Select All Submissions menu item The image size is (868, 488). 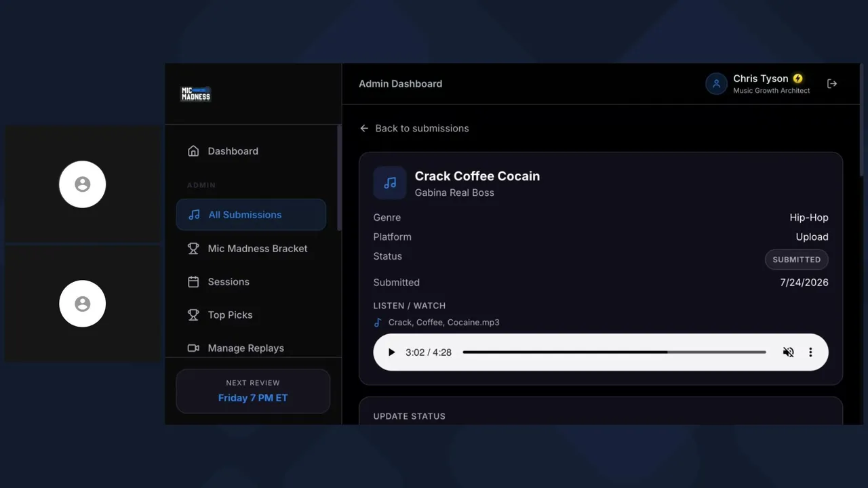pyautogui.click(x=251, y=215)
